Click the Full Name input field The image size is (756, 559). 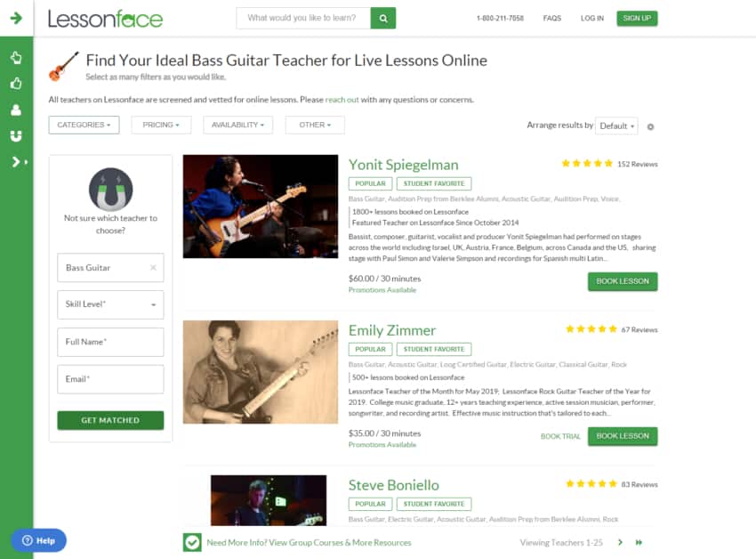(x=110, y=343)
